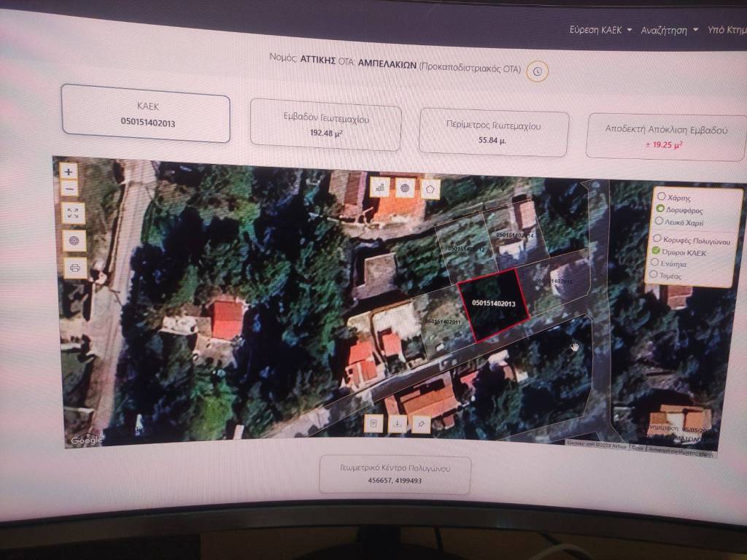Open the bar chart icon above map

[x=379, y=187]
